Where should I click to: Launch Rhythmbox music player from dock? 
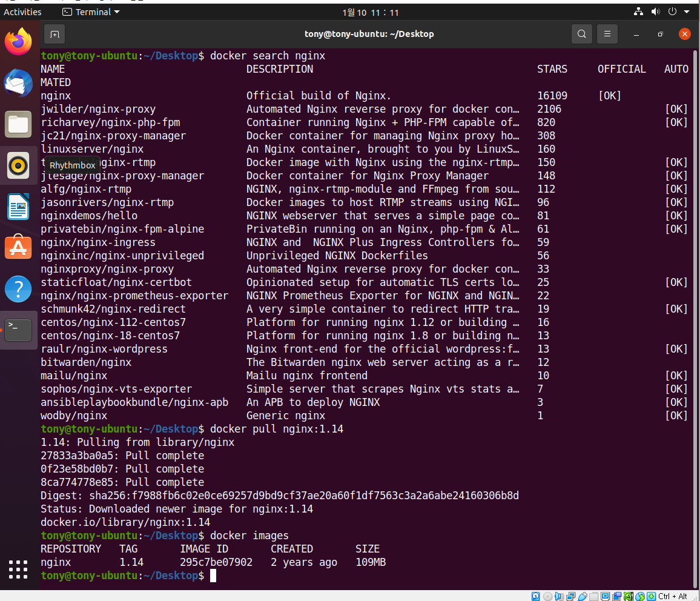click(18, 165)
